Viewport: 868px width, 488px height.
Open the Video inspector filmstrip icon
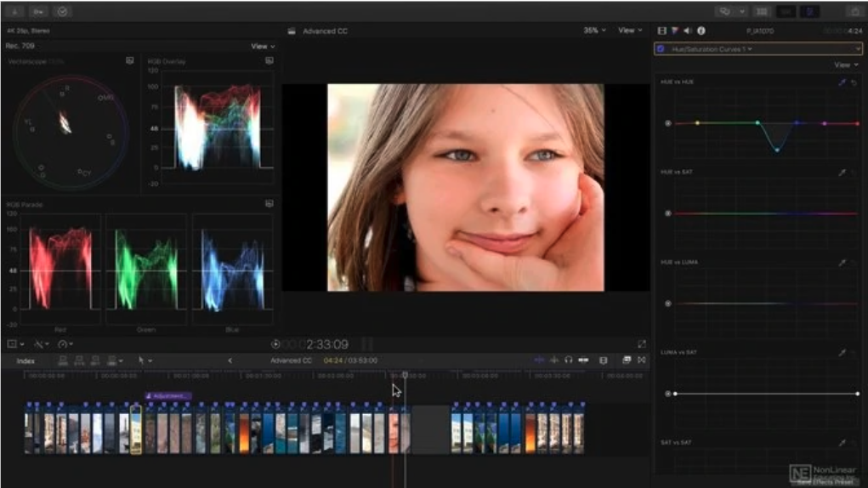click(662, 31)
